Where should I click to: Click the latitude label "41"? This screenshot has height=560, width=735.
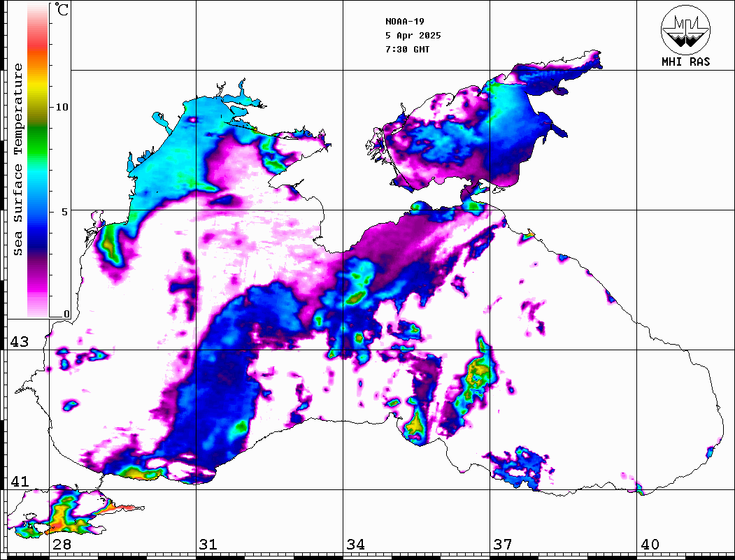(x=20, y=481)
